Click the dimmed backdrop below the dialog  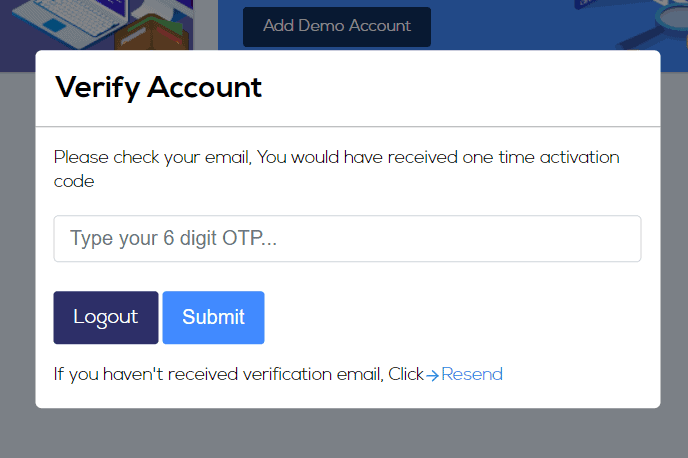(344, 433)
